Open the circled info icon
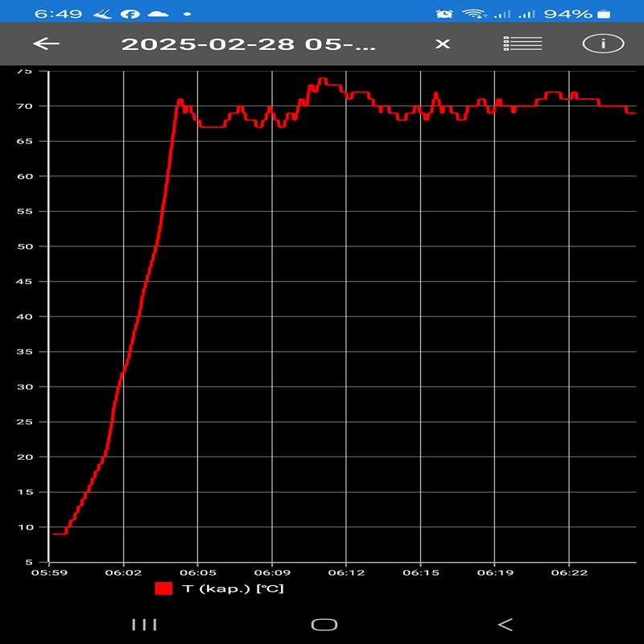The height and width of the screenshot is (644, 644). coord(603,43)
